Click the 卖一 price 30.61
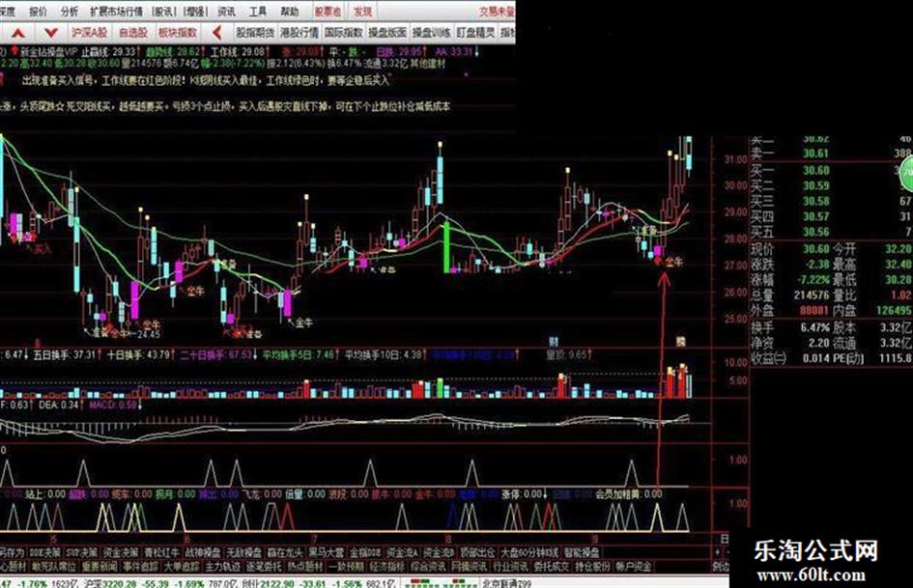This screenshot has width=913, height=588. pyautogui.click(x=815, y=154)
